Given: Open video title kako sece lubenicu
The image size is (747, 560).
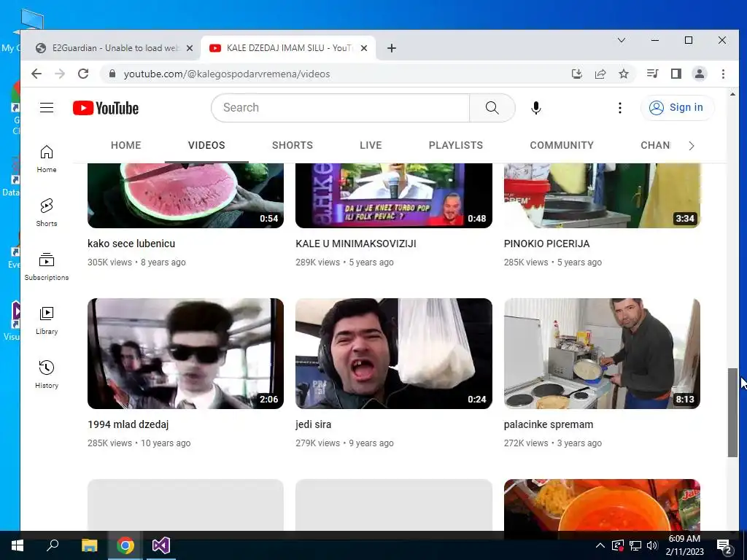Looking at the screenshot, I should pos(131,244).
